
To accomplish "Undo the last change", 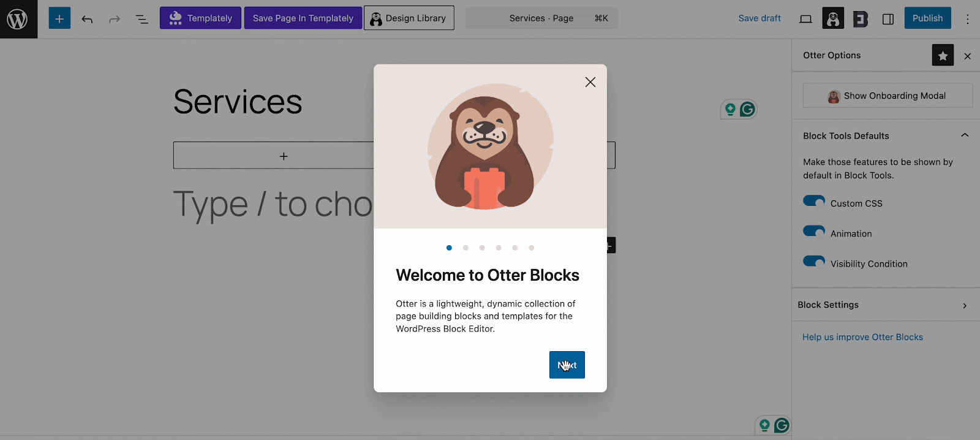I will [87, 19].
